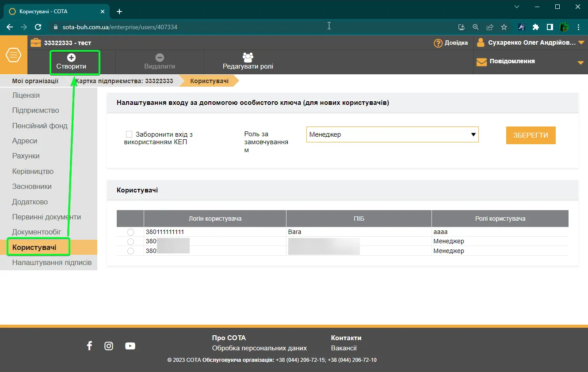
Task: Click the Створити plus icon
Action: pyautogui.click(x=71, y=58)
